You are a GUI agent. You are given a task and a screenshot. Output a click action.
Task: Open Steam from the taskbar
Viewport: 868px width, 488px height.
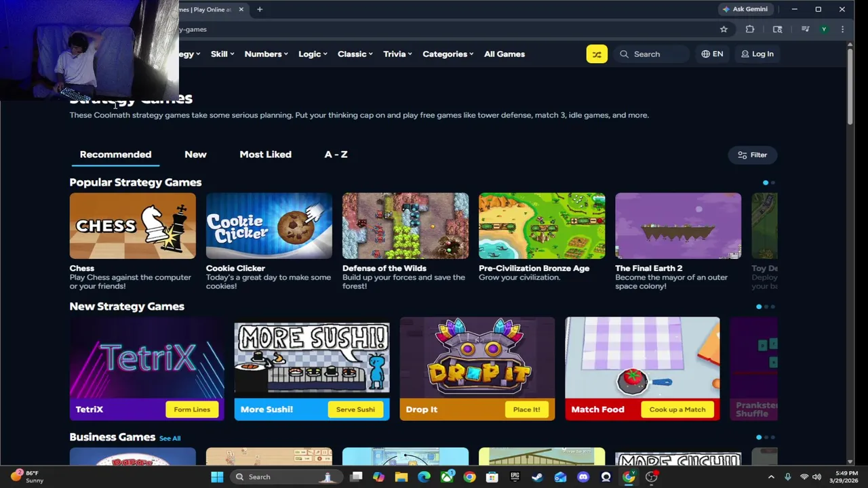point(538,477)
